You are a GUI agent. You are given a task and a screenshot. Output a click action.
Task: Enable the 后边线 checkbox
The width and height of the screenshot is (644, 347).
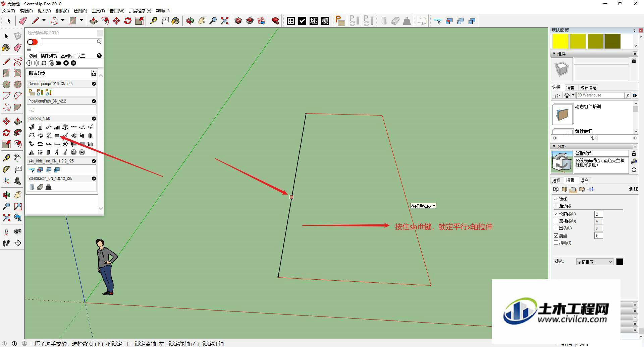click(x=556, y=206)
